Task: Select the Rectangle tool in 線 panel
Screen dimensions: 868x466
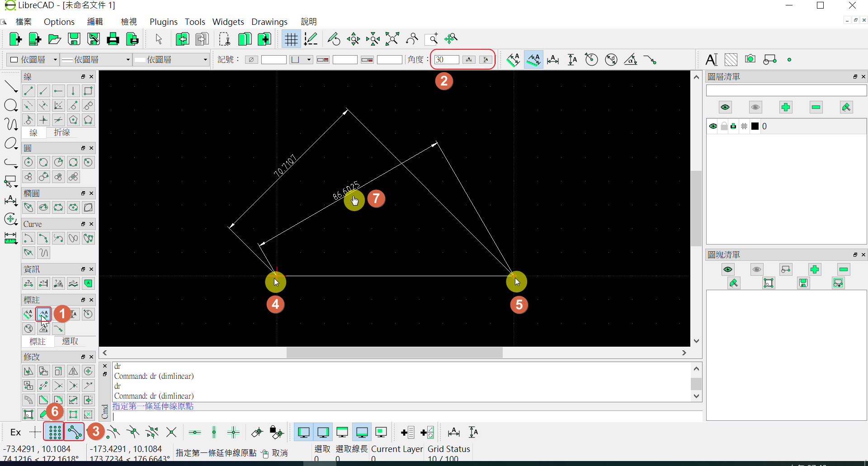Action: coord(88,91)
